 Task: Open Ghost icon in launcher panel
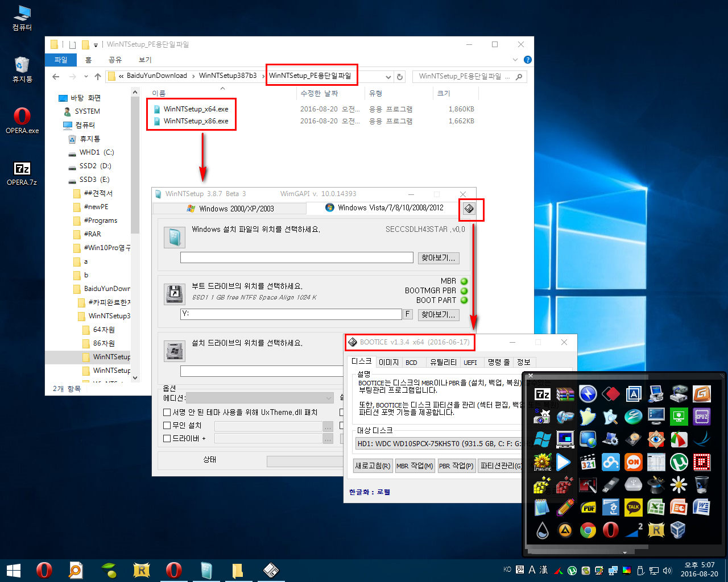[588, 417]
